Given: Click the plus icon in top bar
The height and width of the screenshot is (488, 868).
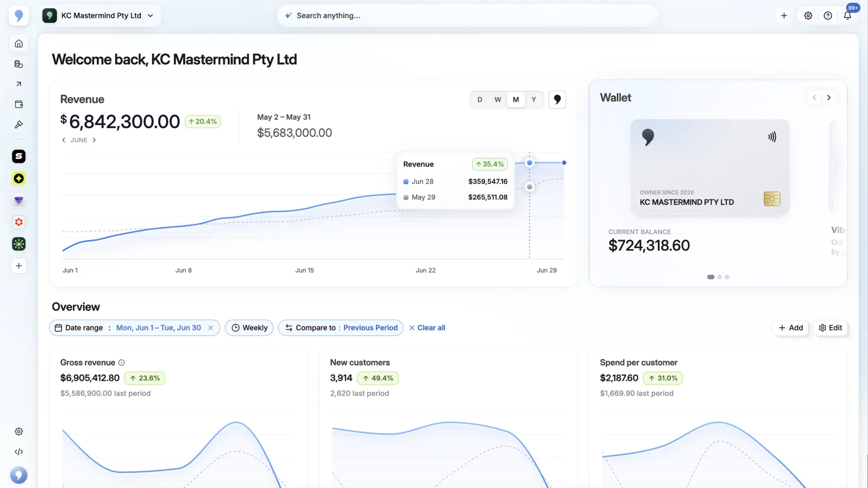Looking at the screenshot, I should 784,15.
